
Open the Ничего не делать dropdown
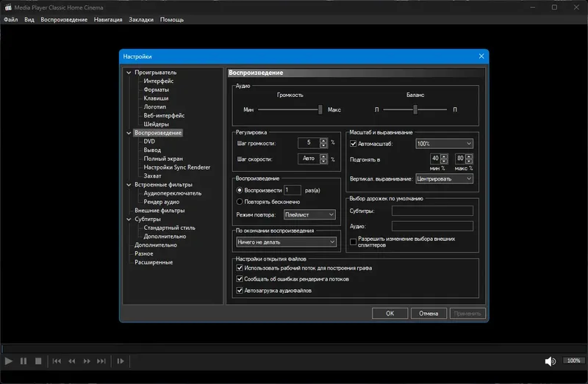(286, 242)
